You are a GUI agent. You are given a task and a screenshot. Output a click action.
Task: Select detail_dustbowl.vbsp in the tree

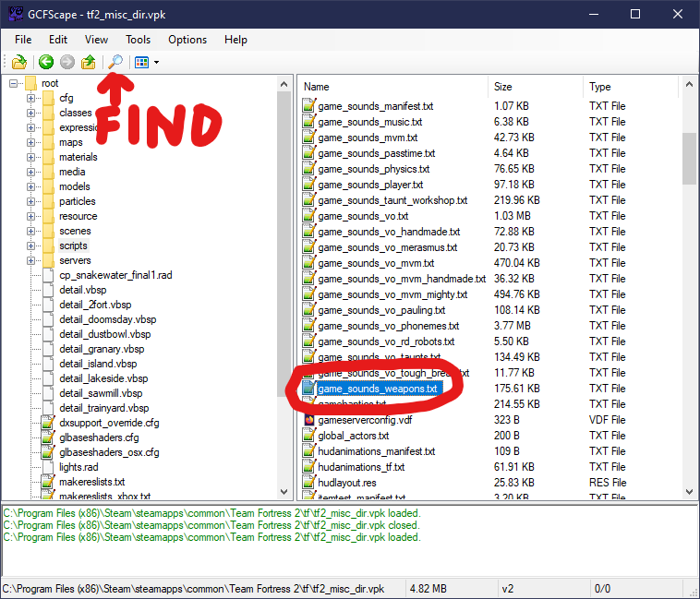click(x=105, y=334)
